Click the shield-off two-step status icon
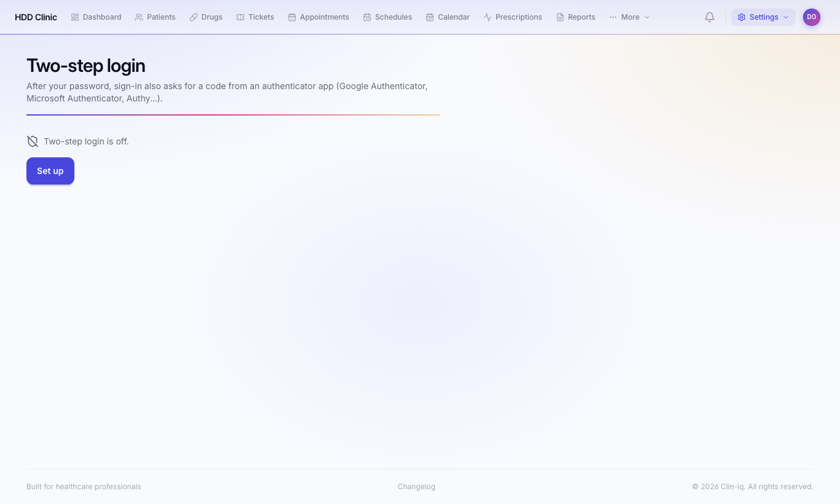This screenshot has width=840, height=504. coord(33,141)
